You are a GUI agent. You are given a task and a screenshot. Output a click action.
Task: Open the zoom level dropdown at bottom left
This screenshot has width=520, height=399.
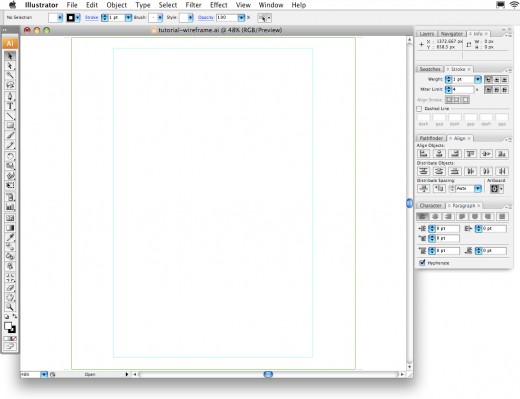(x=44, y=374)
